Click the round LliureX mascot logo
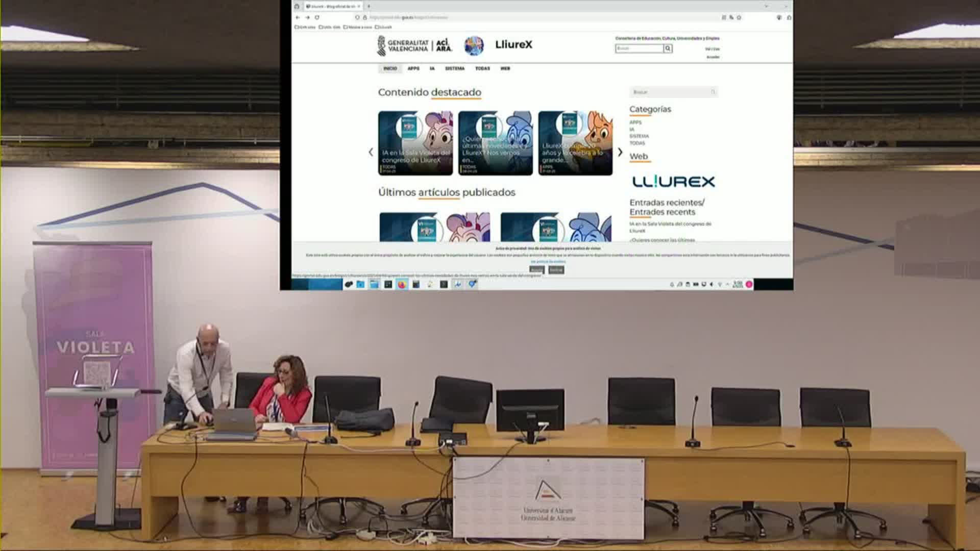The image size is (980, 551). [x=474, y=45]
